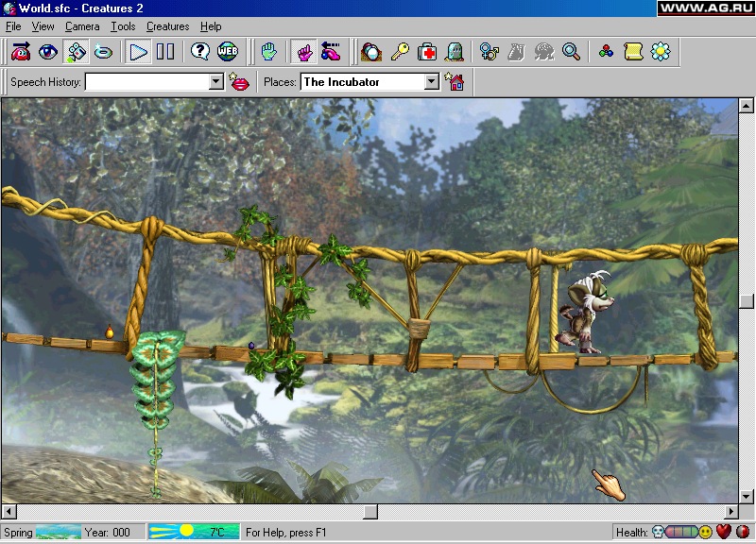Open the first aid health kit

pos(427,51)
